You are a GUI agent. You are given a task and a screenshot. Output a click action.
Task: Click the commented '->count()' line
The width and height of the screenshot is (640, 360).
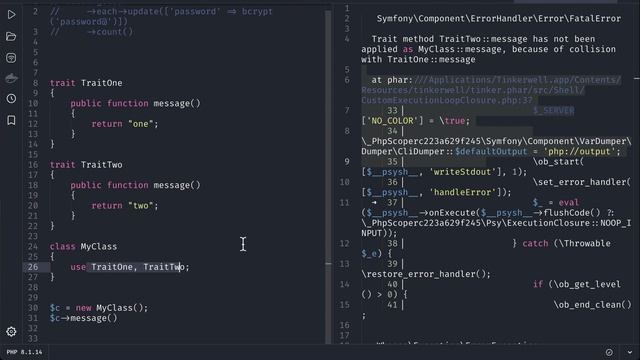point(91,32)
